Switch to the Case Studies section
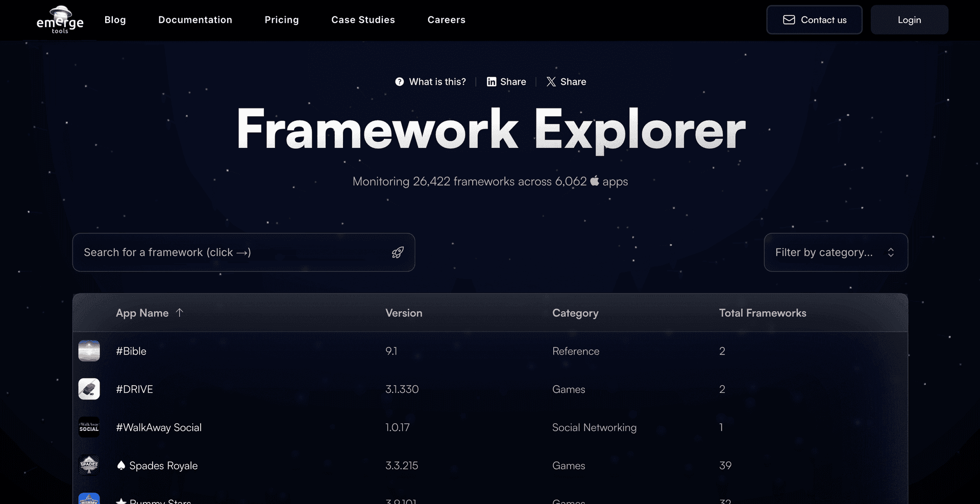Image resolution: width=980 pixels, height=504 pixels. (363, 20)
